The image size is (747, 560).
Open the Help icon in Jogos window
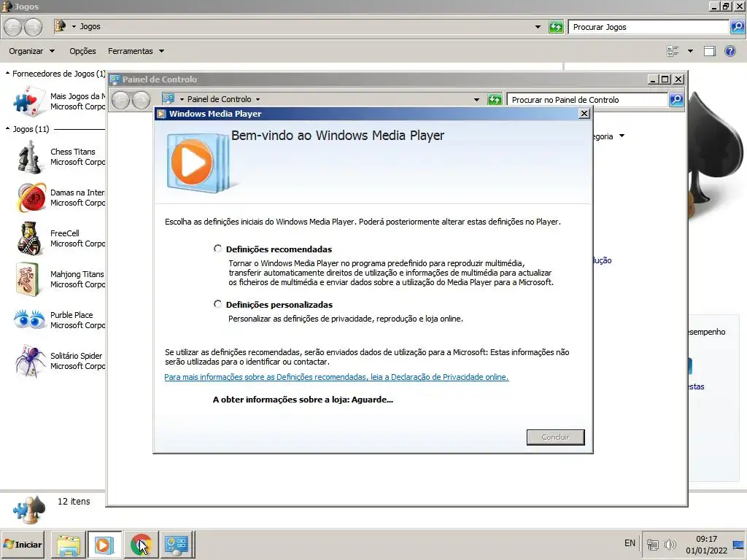(x=729, y=51)
